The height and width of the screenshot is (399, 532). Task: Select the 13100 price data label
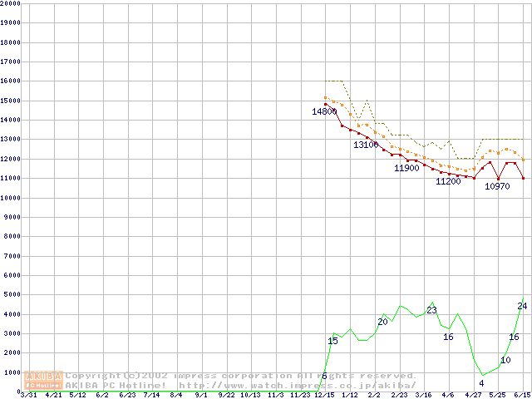tap(366, 145)
